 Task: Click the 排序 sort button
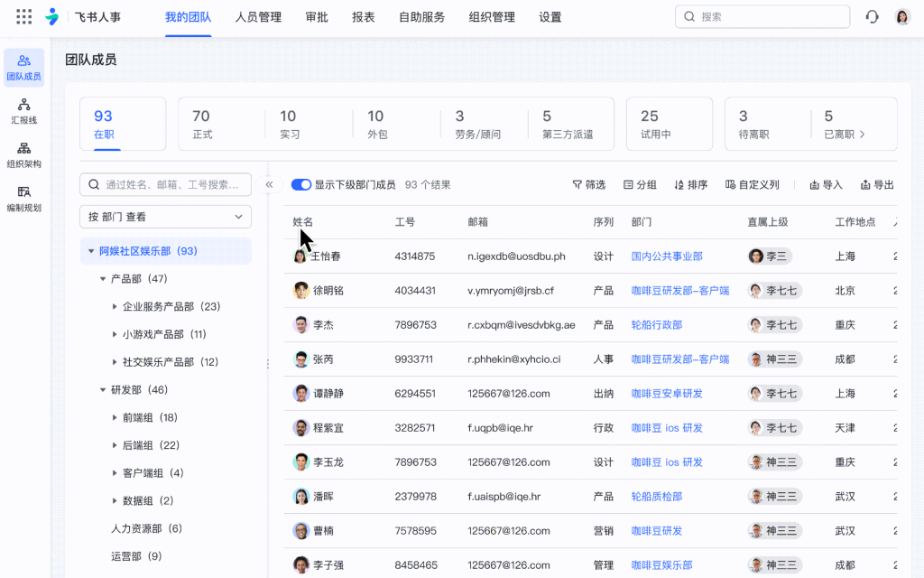point(690,184)
